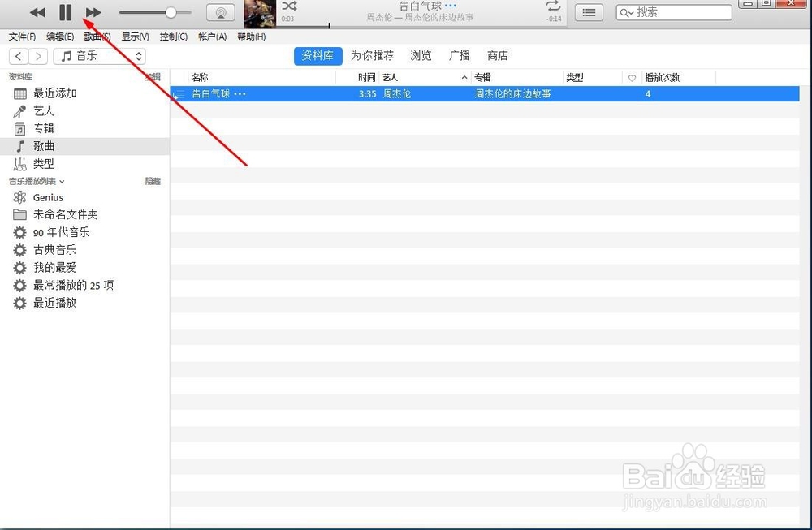Toggle shuffle playback
The height and width of the screenshot is (530, 812).
(289, 6)
